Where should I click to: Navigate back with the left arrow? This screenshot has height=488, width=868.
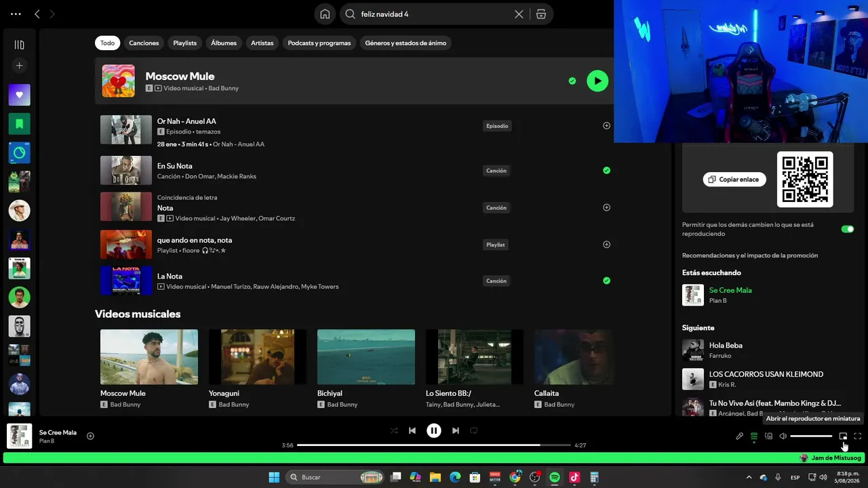37,14
